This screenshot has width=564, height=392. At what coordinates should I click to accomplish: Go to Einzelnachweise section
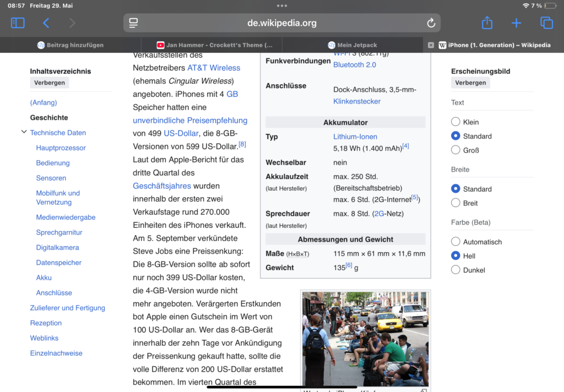pos(56,353)
